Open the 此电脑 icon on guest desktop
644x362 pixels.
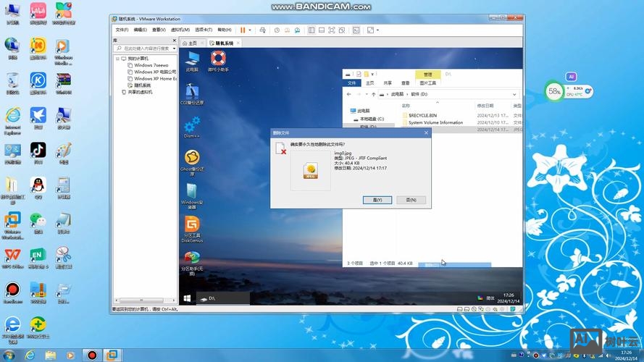[192, 62]
